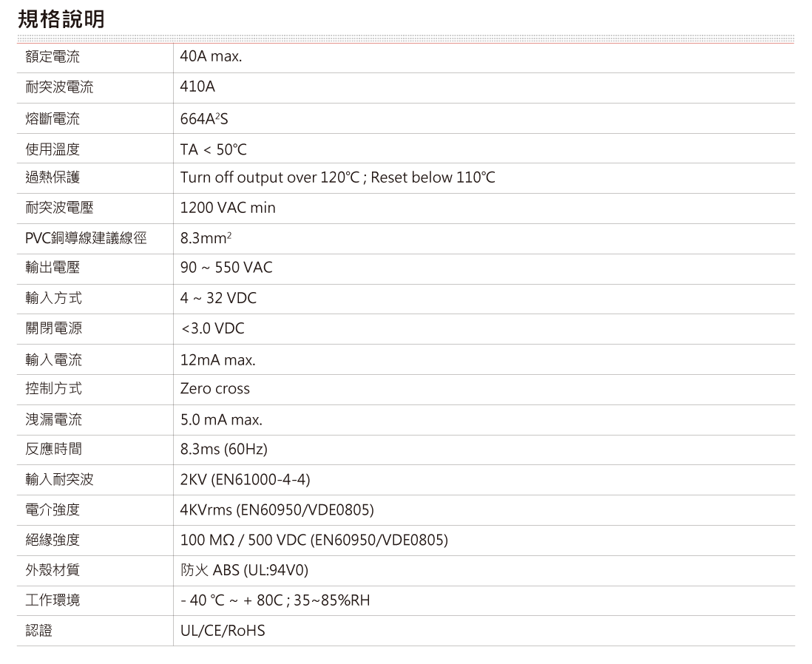Select the 12mA max. input current value
812x664 pixels.
pos(218,360)
